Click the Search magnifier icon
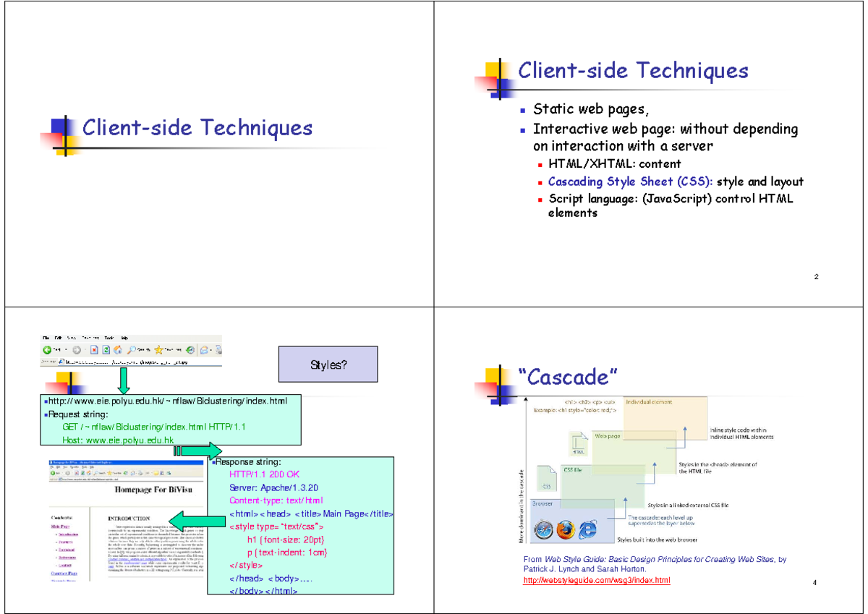868x614 pixels. 132,350
